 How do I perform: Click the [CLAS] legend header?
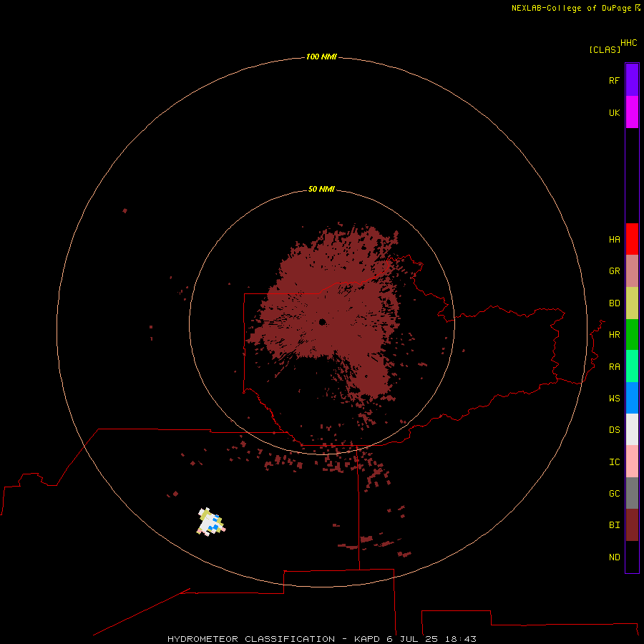tap(605, 49)
